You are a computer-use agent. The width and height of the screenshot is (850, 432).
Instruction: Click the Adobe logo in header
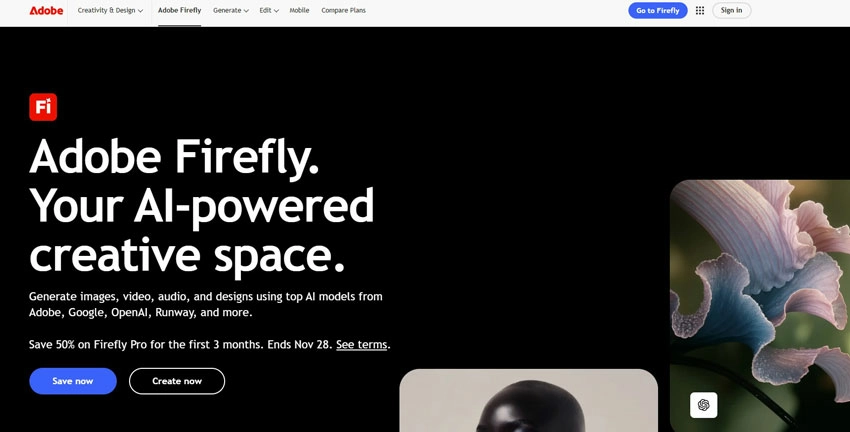coord(46,10)
